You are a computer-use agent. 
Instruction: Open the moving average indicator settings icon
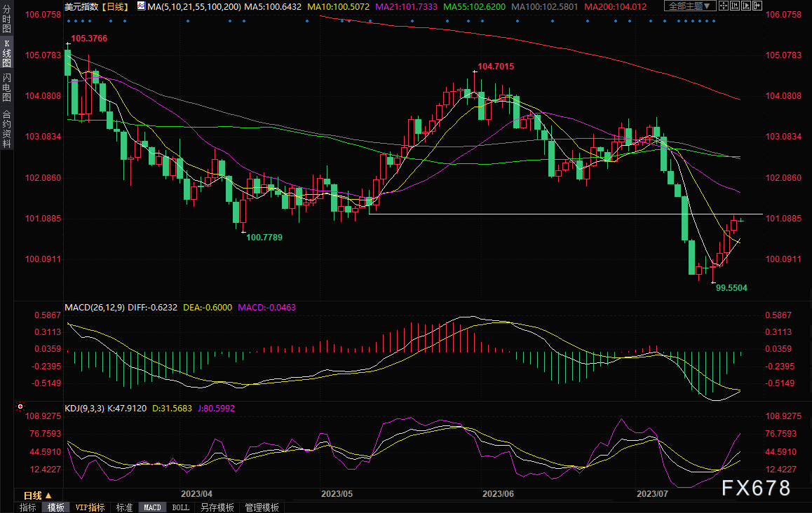point(141,6)
